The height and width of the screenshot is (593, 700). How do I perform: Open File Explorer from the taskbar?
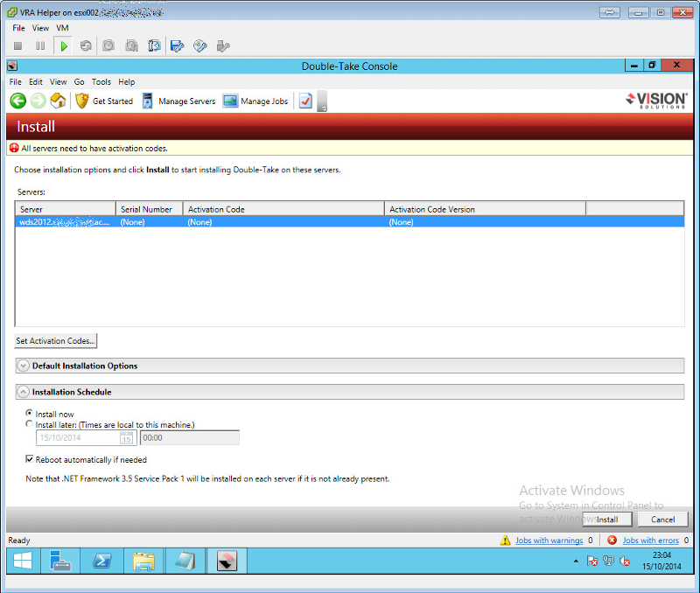pyautogui.click(x=143, y=561)
